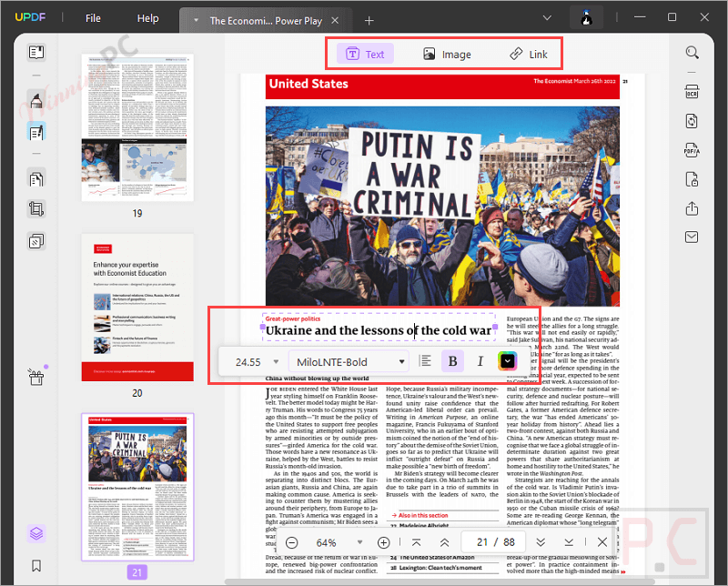Select the Image edit mode
This screenshot has width=728, height=586.
(x=447, y=55)
